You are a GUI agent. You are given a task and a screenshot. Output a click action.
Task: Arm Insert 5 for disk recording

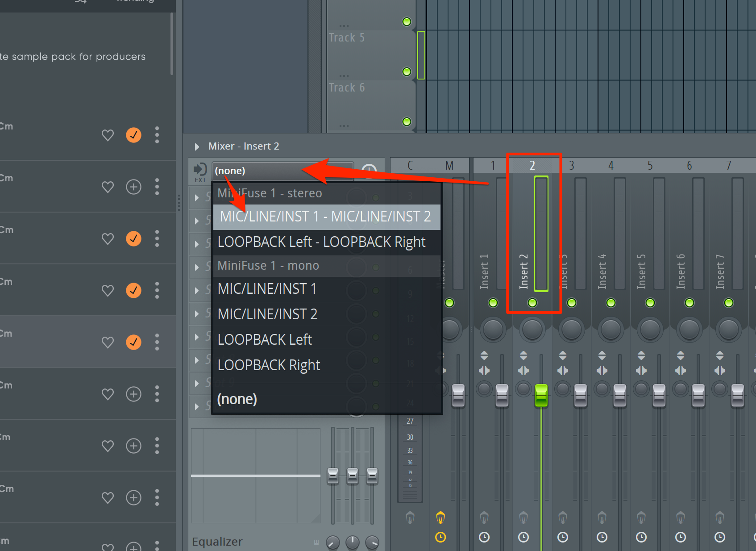coord(641,518)
